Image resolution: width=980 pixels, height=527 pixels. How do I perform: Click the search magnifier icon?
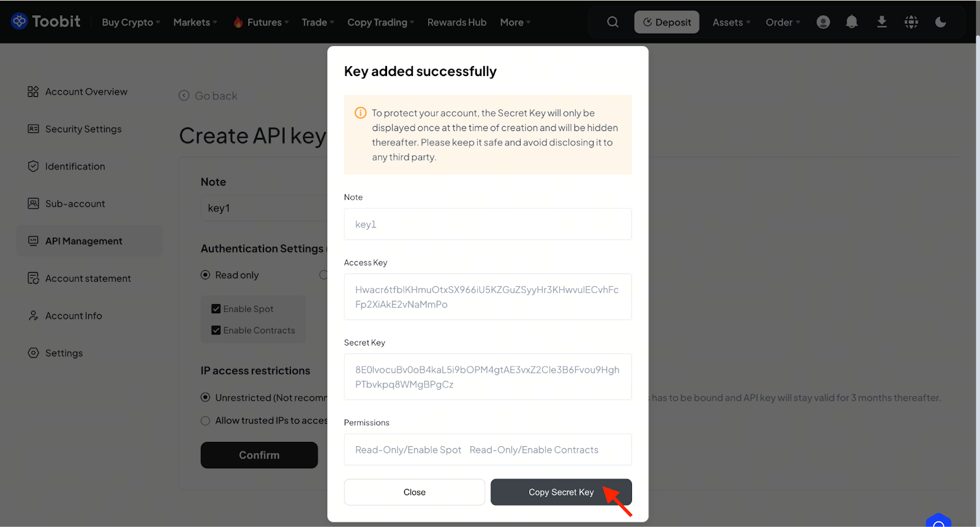[x=612, y=22]
